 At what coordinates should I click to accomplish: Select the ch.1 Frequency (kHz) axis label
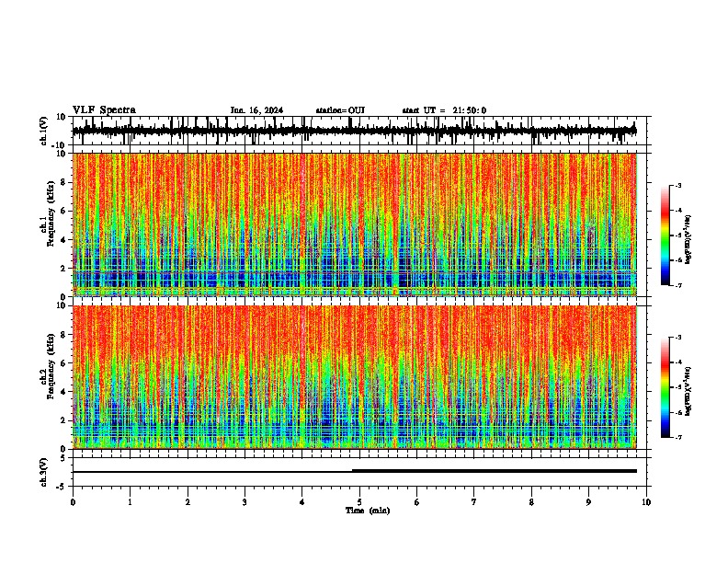[x=51, y=213]
